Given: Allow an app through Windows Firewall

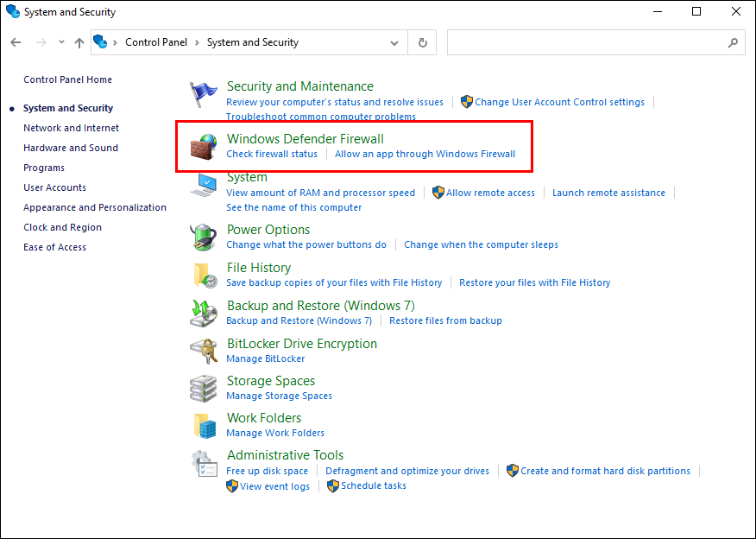Looking at the screenshot, I should [x=425, y=154].
